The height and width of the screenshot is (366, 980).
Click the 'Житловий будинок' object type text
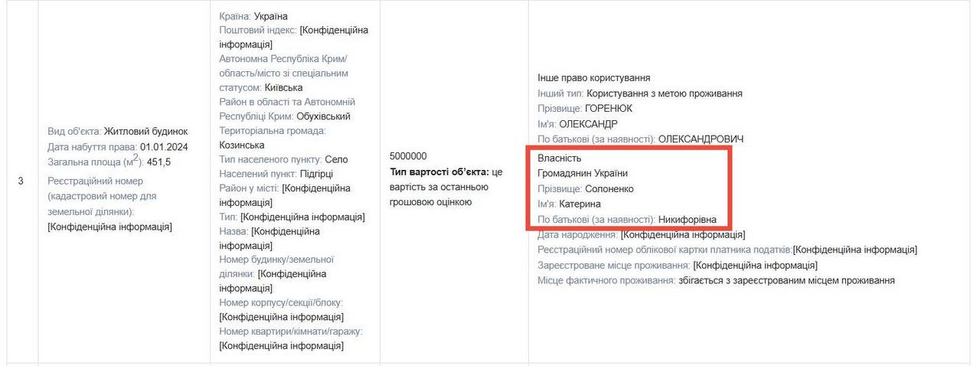tap(145, 131)
